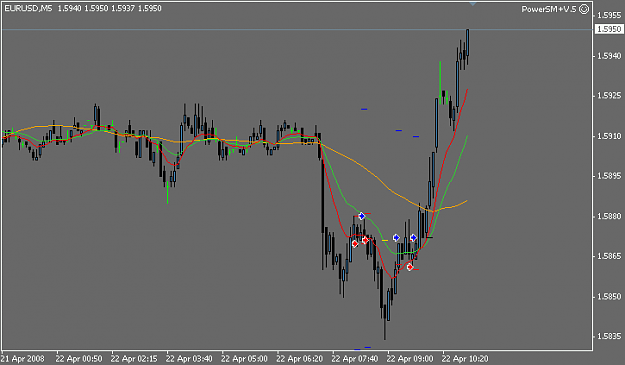Click the EURUSD,M5 symbol title text
625x365 pixels.
click(x=28, y=8)
